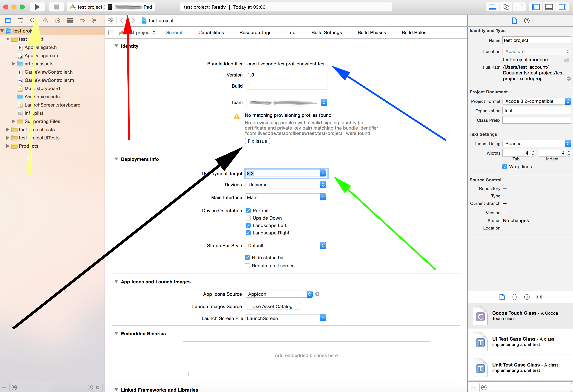The height and width of the screenshot is (392, 573).
Task: Click the Fix Issue button
Action: 257,141
